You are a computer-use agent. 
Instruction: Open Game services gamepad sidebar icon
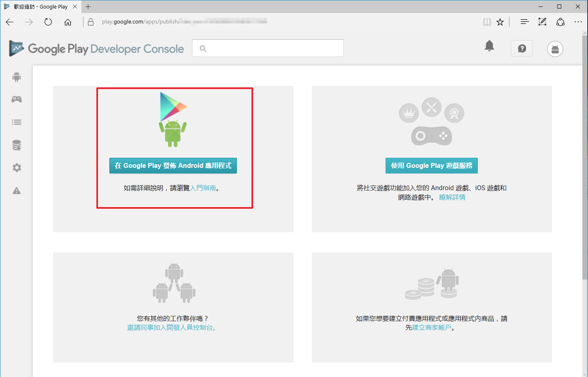pos(17,99)
